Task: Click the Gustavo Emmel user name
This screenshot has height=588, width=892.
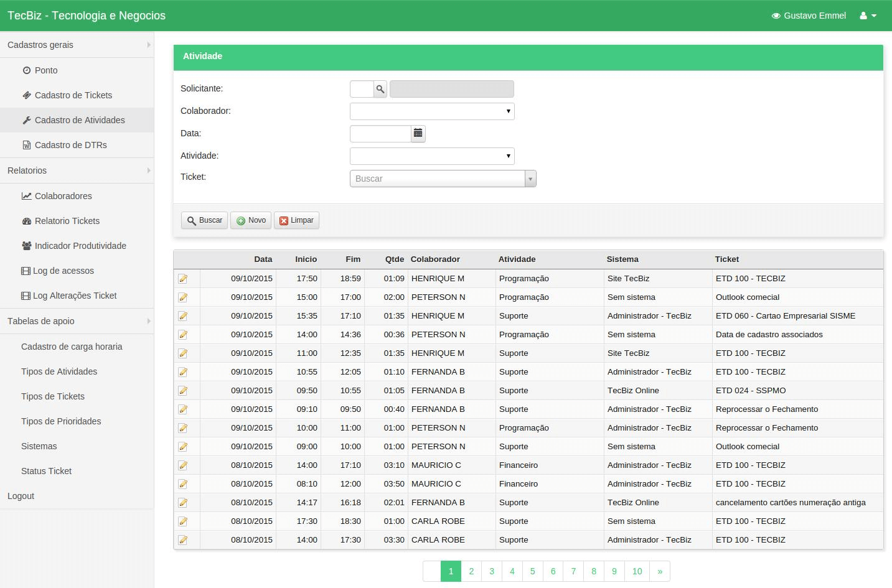Action: click(815, 16)
